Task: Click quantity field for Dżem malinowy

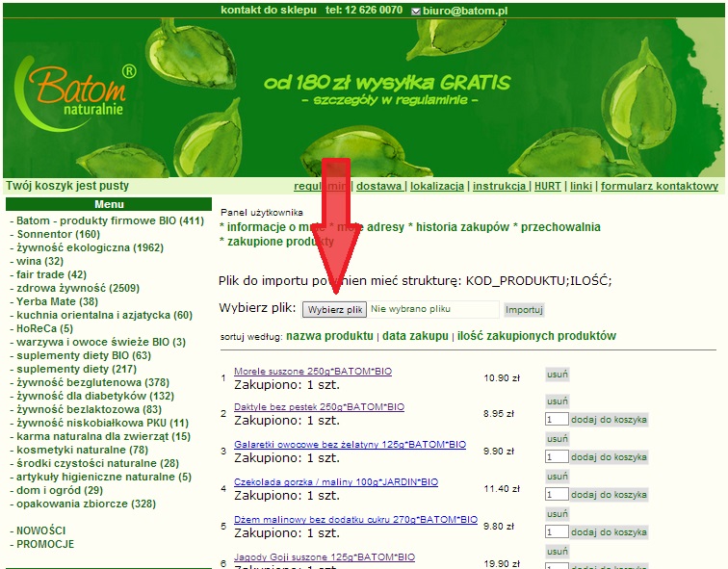Action: (557, 531)
